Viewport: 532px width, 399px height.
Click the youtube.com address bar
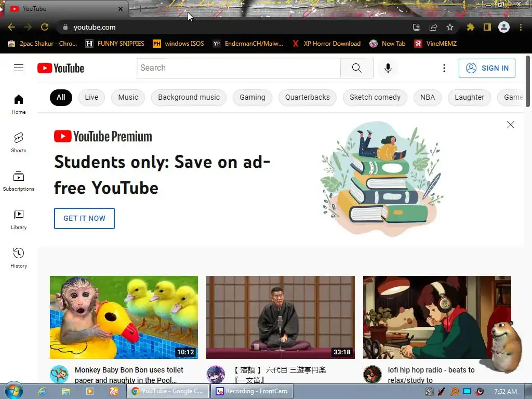tap(234, 27)
